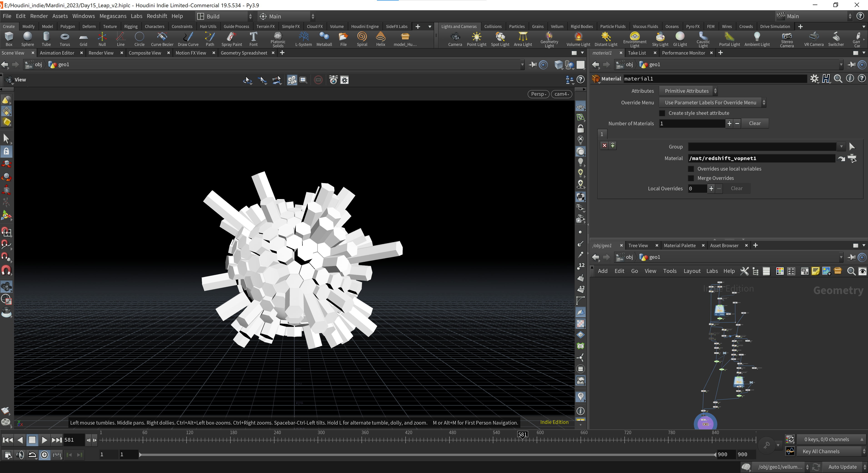Add a Sky Light

[x=660, y=39]
